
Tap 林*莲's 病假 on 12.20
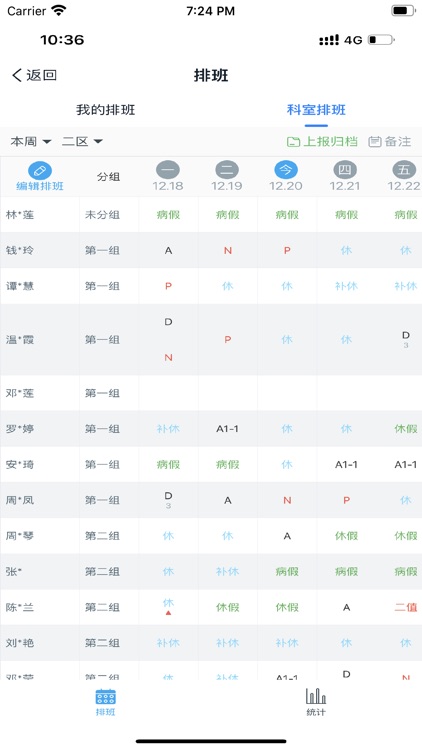[x=287, y=215]
